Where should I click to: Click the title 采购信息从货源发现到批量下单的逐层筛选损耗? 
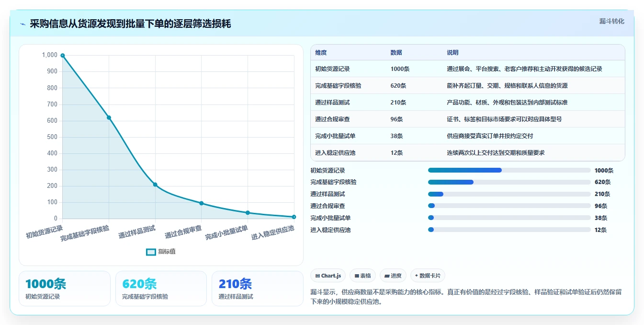point(130,23)
